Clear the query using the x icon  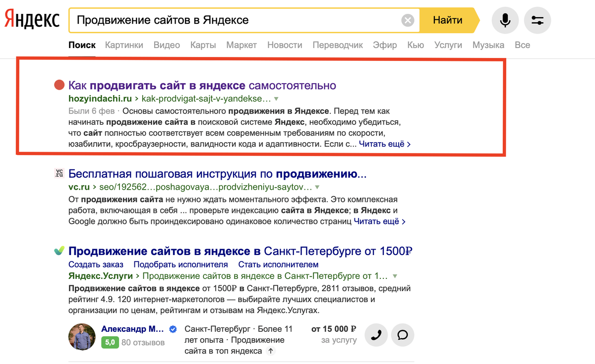[x=408, y=20]
